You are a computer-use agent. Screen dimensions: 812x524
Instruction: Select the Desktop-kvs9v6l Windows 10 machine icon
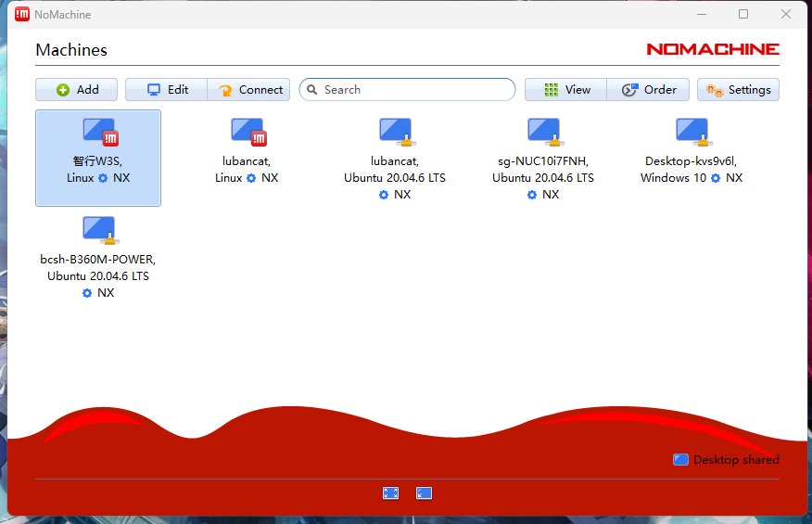coord(693,132)
